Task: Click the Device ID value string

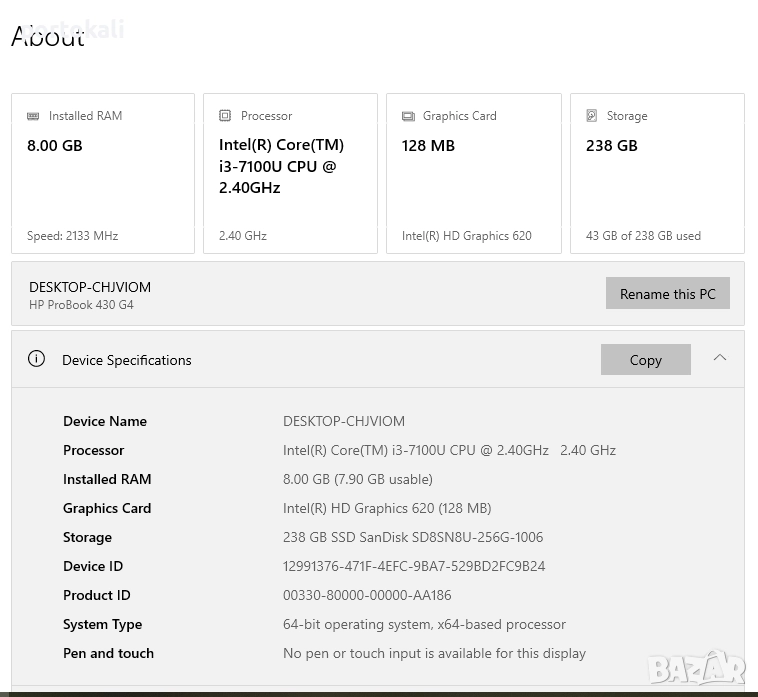Action: click(x=414, y=566)
